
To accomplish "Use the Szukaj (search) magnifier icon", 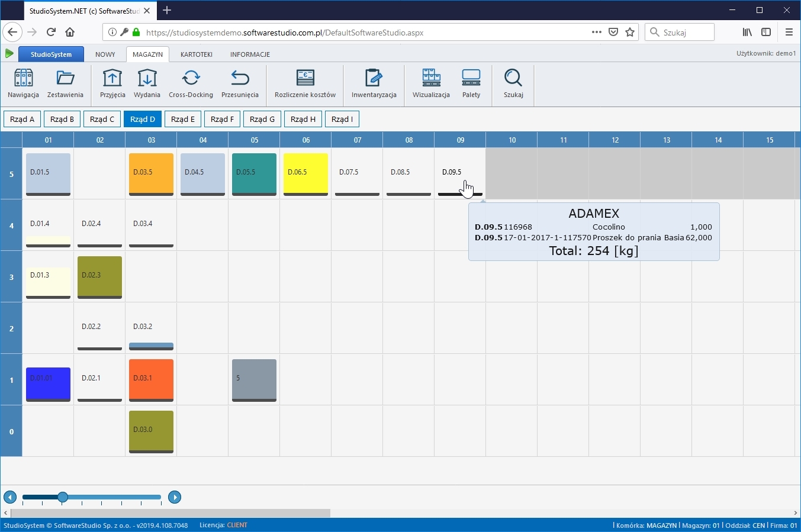I will pyautogui.click(x=513, y=84).
